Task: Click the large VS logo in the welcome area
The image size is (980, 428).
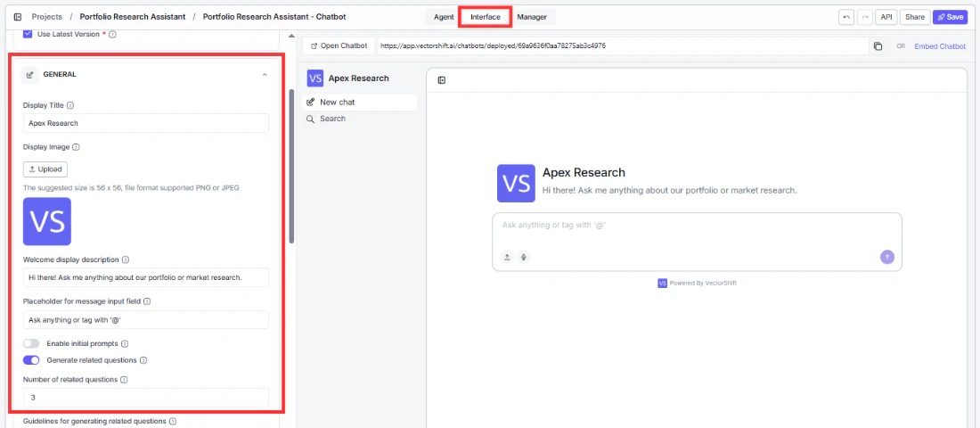Action: 516,184
